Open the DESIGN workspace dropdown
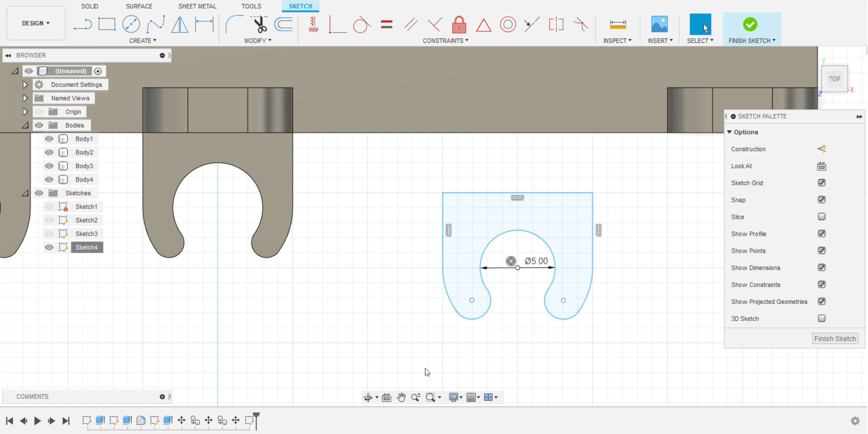 36,23
